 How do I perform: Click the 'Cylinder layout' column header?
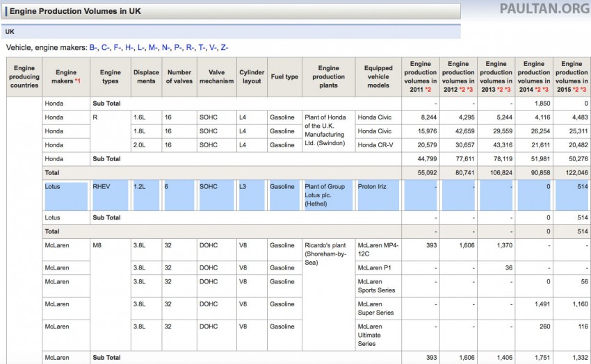(x=252, y=77)
